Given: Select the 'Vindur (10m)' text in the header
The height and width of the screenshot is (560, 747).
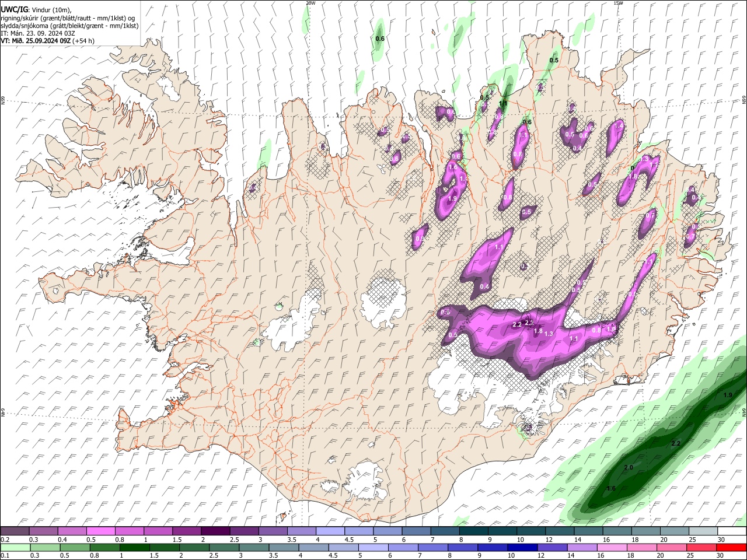Looking at the screenshot, I should click(51, 10).
